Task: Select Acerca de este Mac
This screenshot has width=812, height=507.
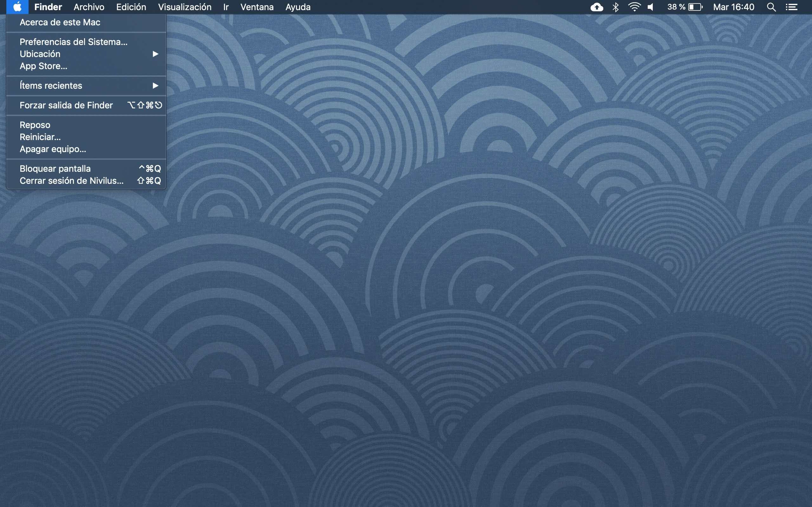Action: (60, 22)
